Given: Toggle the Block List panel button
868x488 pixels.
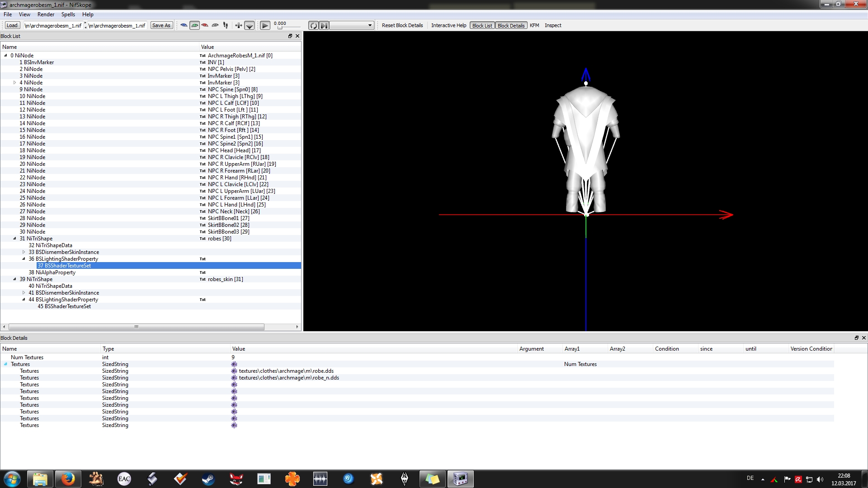Looking at the screenshot, I should click(x=482, y=25).
